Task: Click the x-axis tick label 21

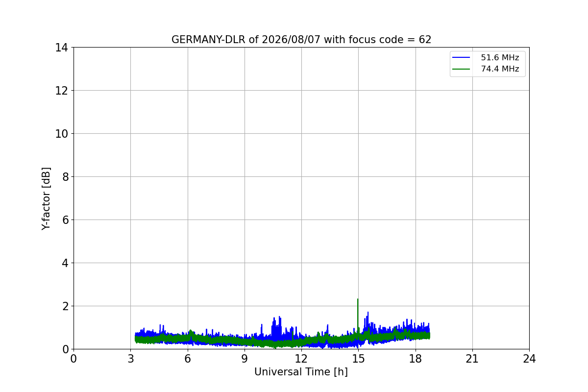Action: pos(472,359)
